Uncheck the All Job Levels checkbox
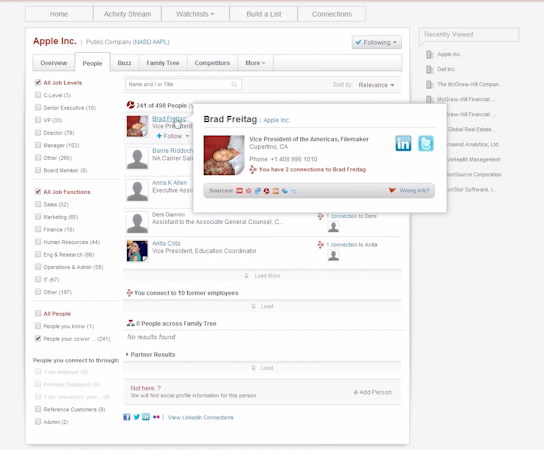The width and height of the screenshot is (544, 450). (38, 82)
